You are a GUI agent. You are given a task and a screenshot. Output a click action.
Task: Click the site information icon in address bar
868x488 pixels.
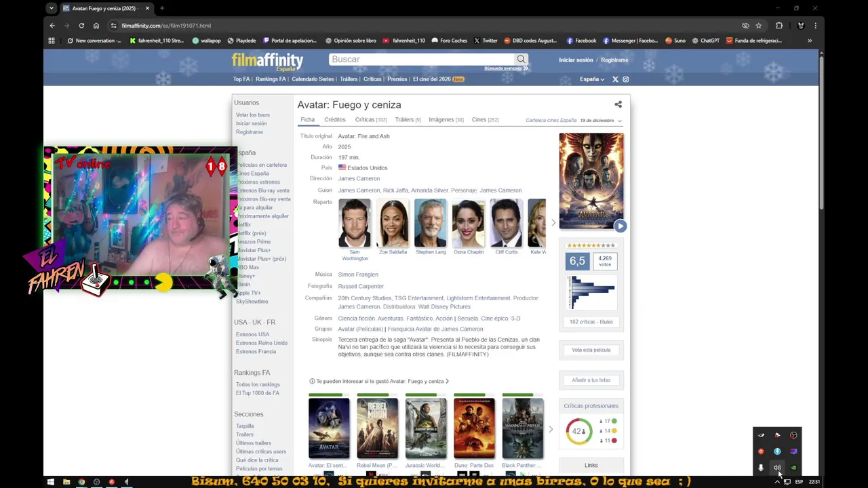click(x=114, y=26)
